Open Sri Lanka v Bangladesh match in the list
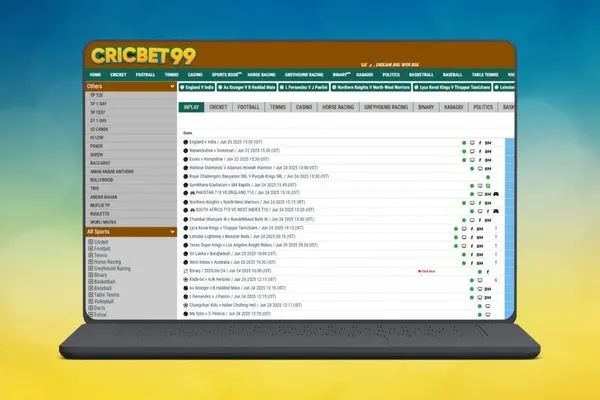The image size is (600, 400). click(232, 254)
